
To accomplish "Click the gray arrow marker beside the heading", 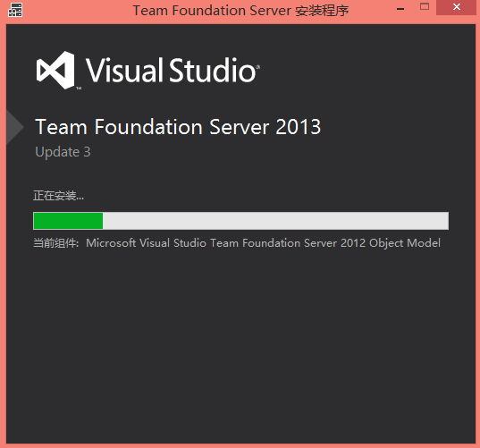I will (15, 127).
